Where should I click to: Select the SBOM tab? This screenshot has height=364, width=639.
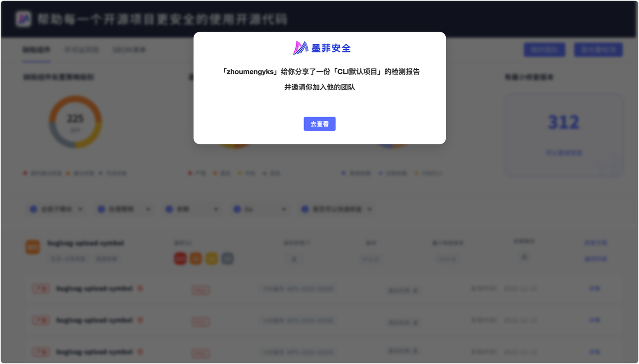[129, 50]
